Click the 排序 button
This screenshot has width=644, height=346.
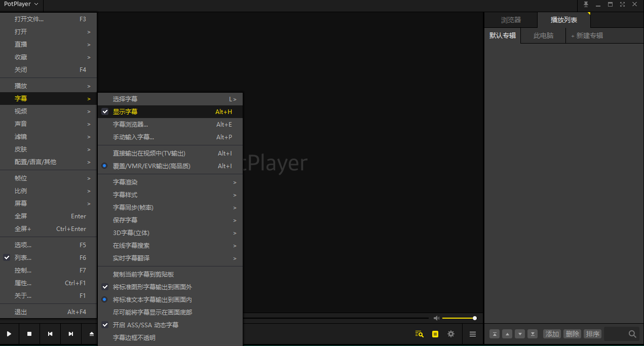click(593, 334)
